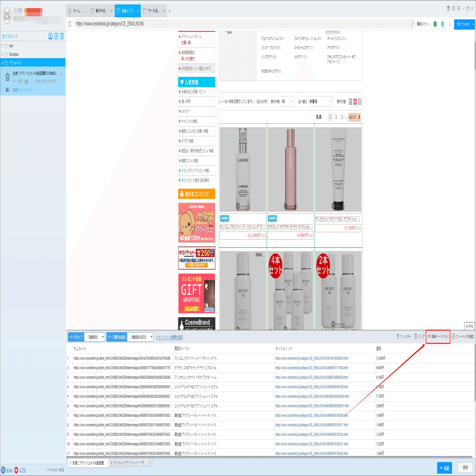This screenshot has height=476, width=476.
Task: Collapse the data panel with 折る button
Action: tap(469, 326)
